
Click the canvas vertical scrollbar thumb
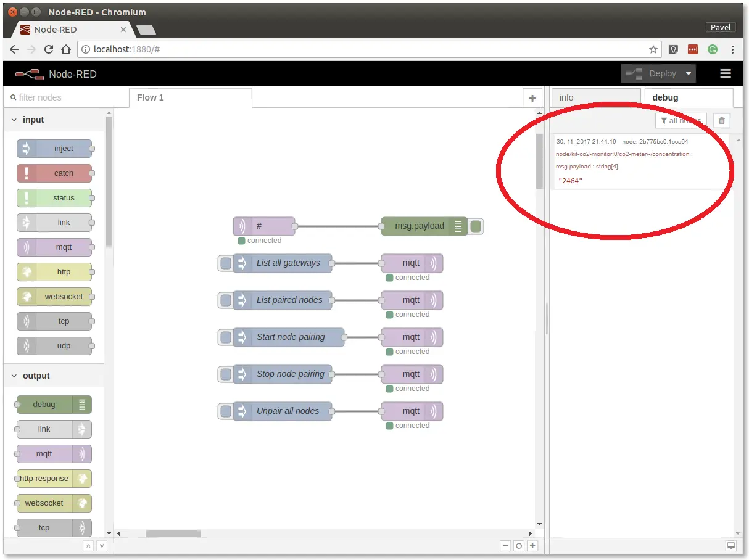point(540,161)
